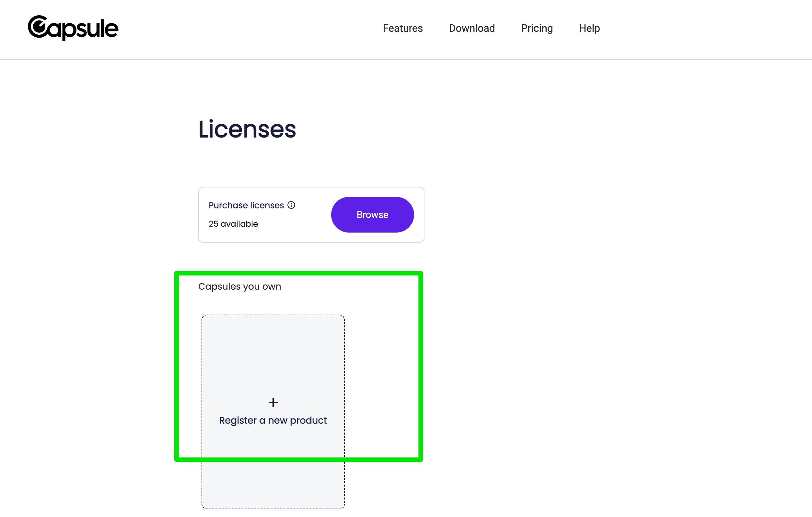Open the Features menu item
The width and height of the screenshot is (812, 517).
point(402,28)
